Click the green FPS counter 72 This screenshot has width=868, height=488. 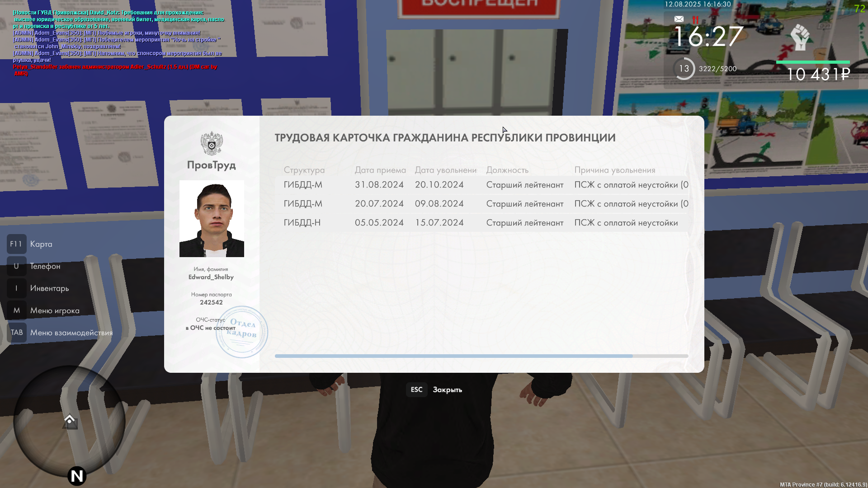pyautogui.click(x=859, y=9)
